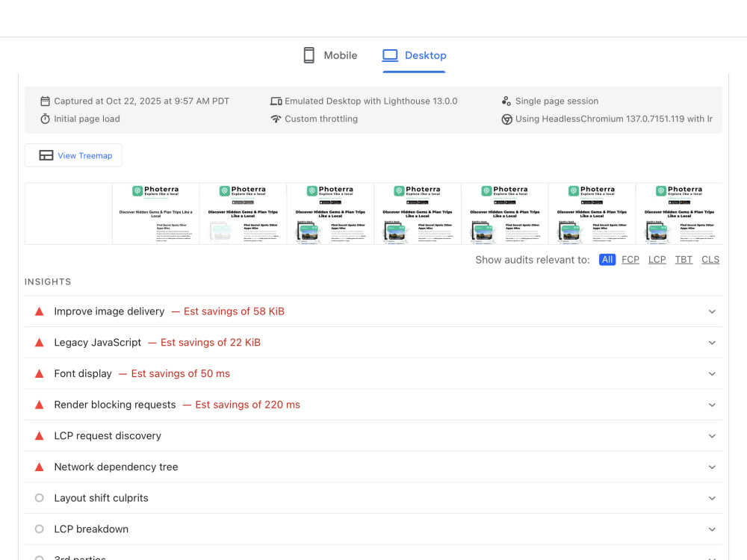Image resolution: width=747 pixels, height=560 pixels.
Task: Click the INSIGHTS section heading
Action: 48,282
